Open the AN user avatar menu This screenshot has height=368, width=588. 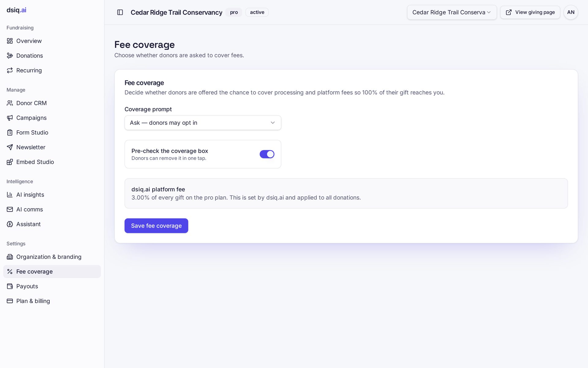[571, 12]
